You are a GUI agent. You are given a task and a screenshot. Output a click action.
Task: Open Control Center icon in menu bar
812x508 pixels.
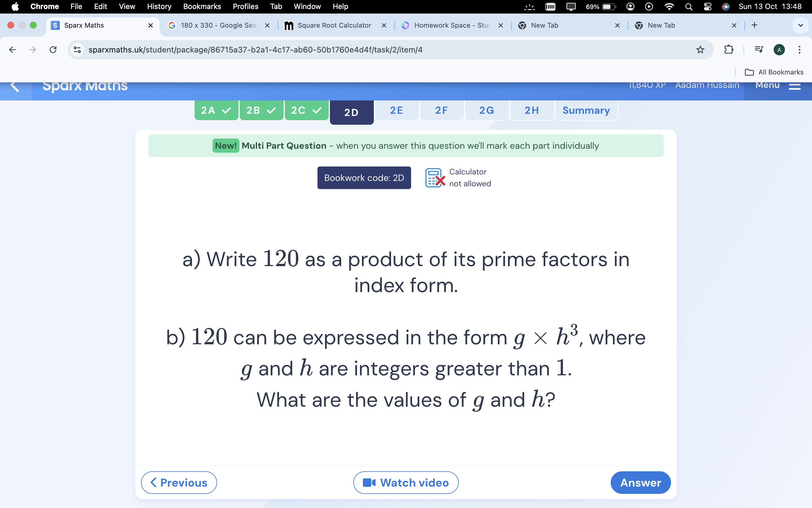point(707,6)
